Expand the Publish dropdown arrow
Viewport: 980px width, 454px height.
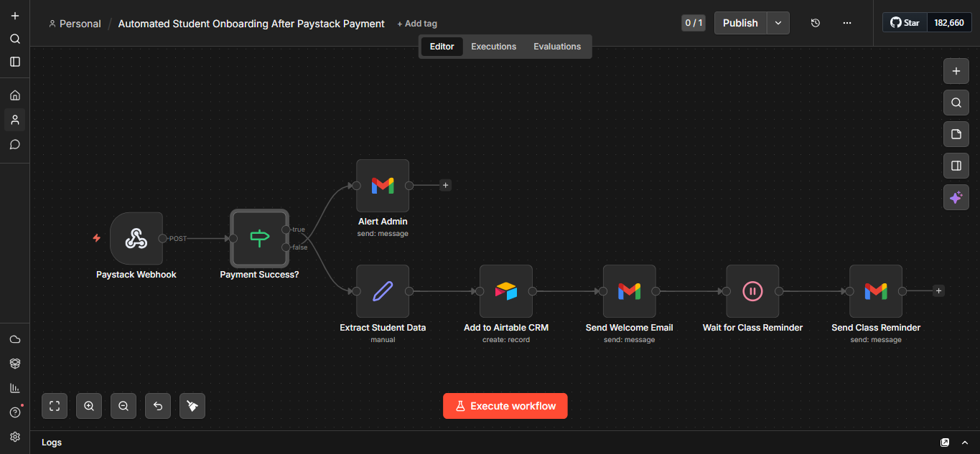pos(778,23)
